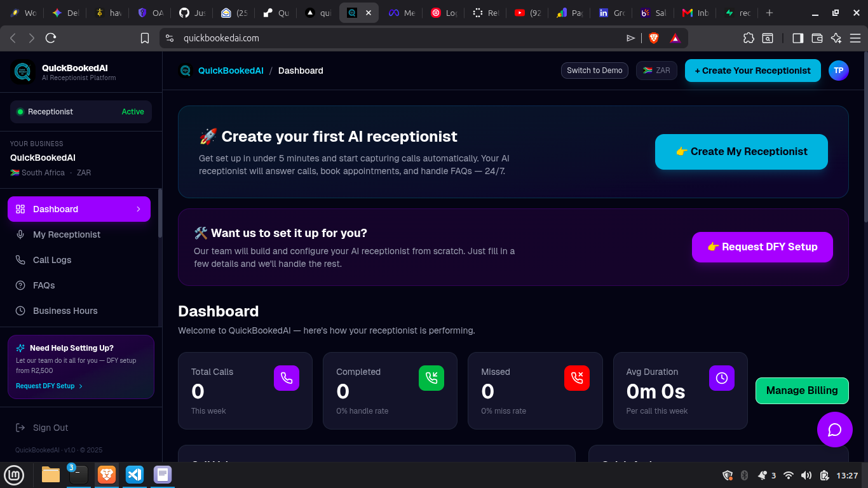The height and width of the screenshot is (488, 868).
Task: Switch to the YouTube browser tab
Action: point(529,13)
